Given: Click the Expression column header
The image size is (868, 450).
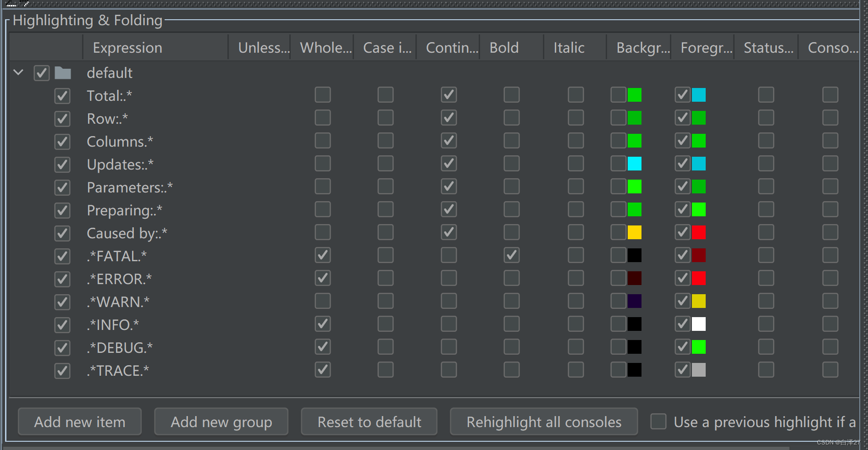Looking at the screenshot, I should click(x=127, y=47).
